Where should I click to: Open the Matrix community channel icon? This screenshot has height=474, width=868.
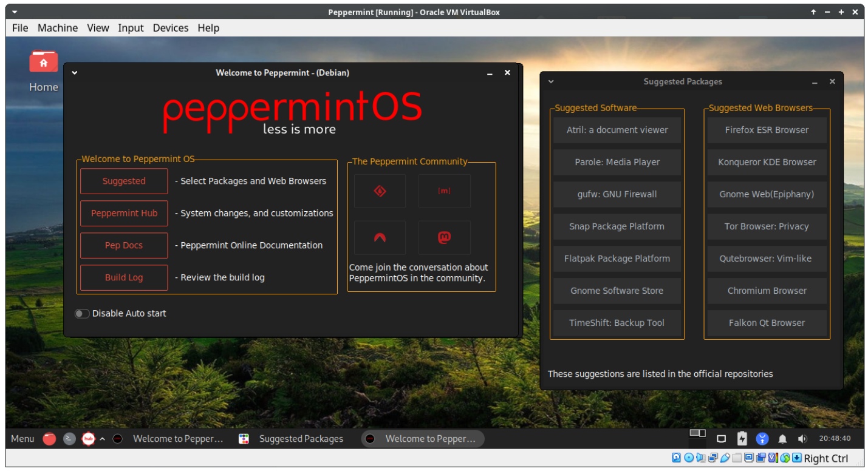pos(444,191)
